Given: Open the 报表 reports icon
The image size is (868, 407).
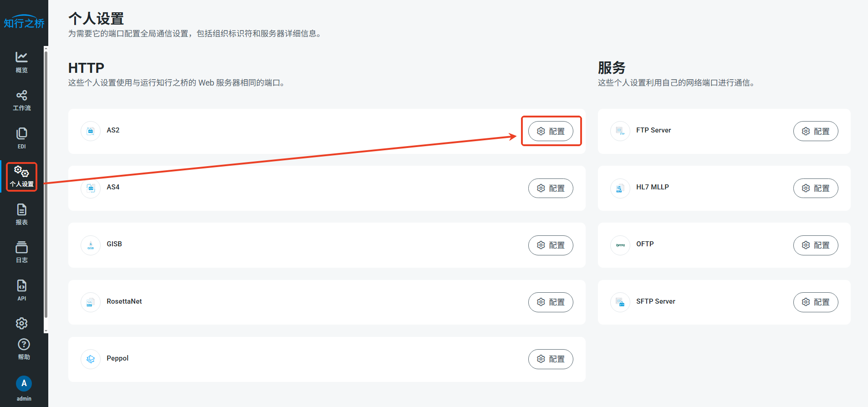Looking at the screenshot, I should pos(21,210).
